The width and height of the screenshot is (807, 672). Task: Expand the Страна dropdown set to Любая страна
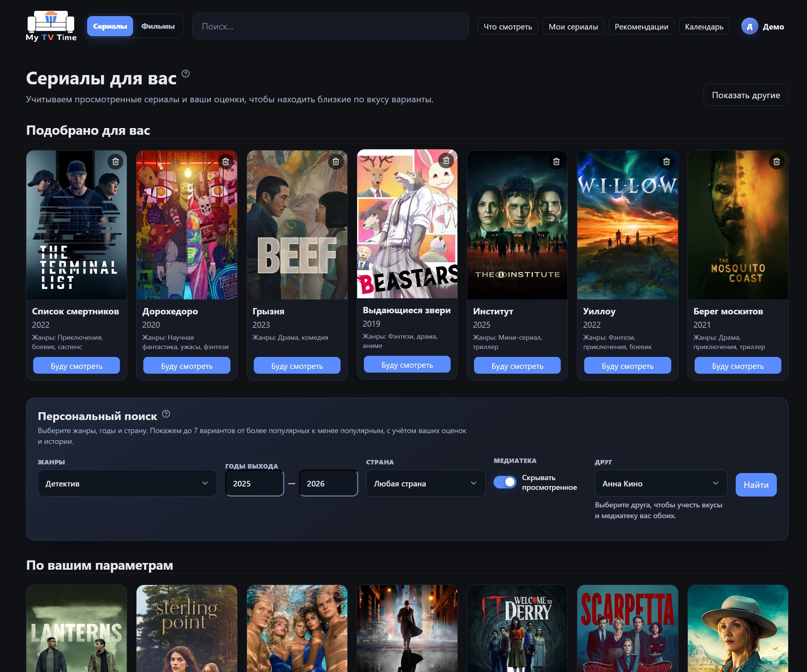426,483
